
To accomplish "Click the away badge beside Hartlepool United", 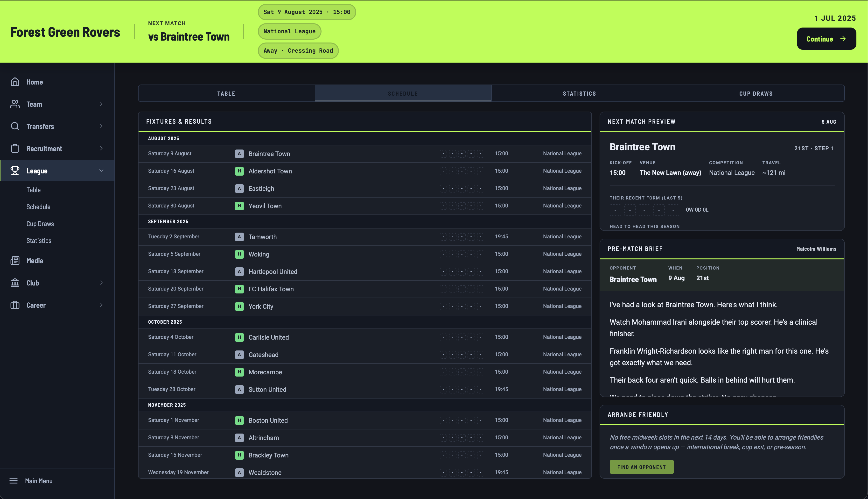I will pos(239,271).
